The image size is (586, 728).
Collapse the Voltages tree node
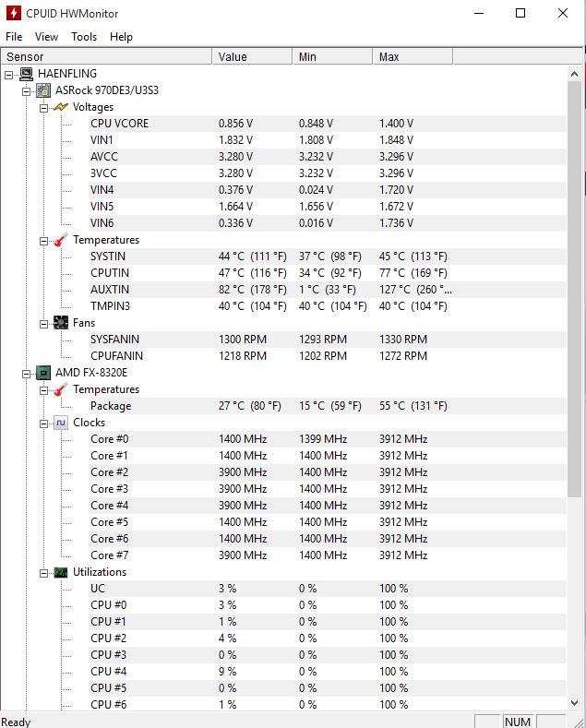[x=43, y=108]
